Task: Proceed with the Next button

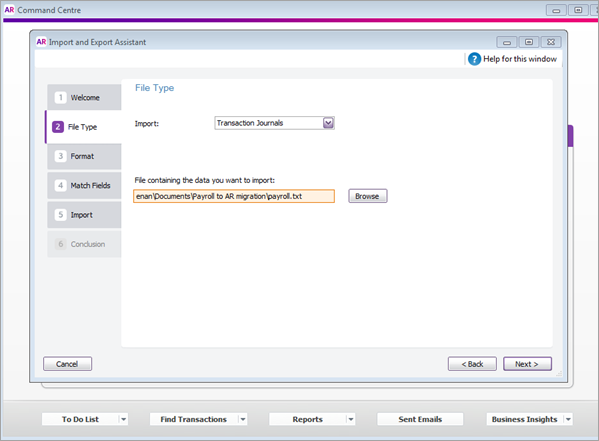Action: [x=527, y=364]
